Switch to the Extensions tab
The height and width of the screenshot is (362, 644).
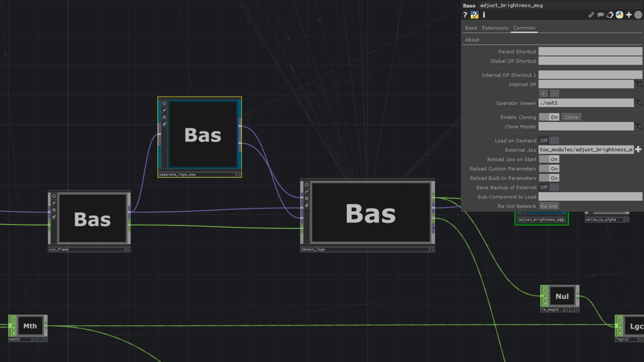click(x=495, y=28)
